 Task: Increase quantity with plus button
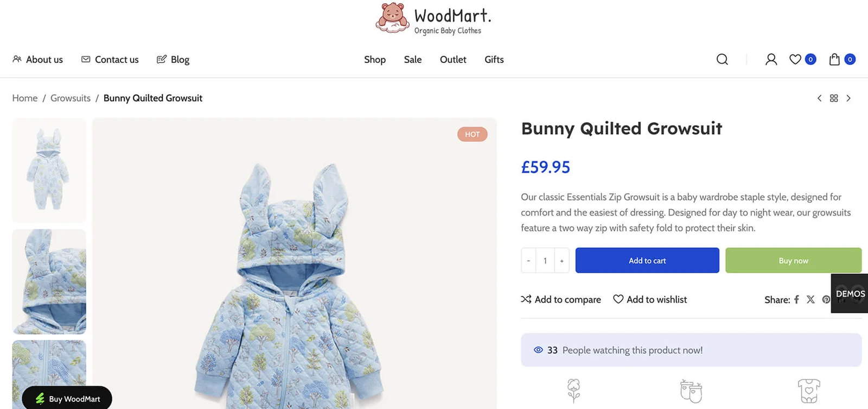tap(561, 261)
